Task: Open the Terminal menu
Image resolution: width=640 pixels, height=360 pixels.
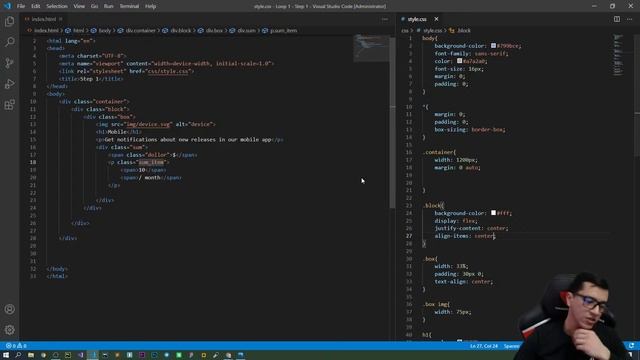Action: (129, 6)
